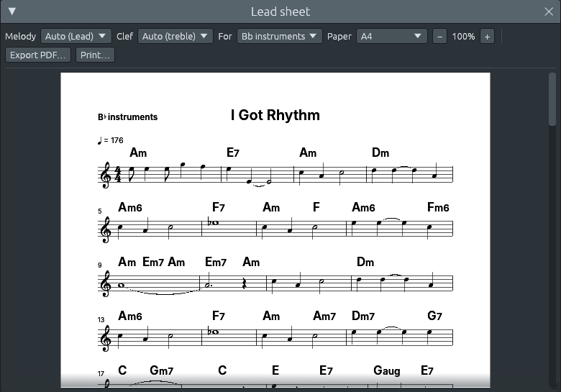Click the Am7 chord symbol

(324, 316)
